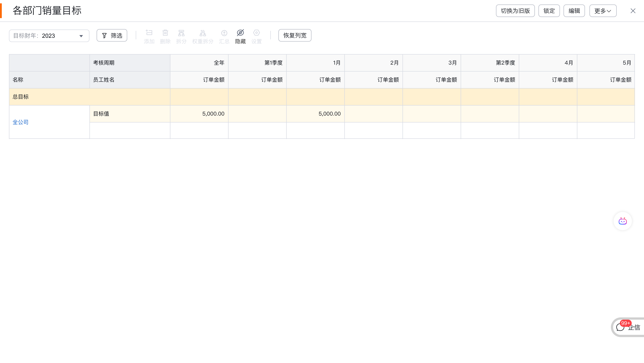Screen dimensions: 644x363
Task: Click the Settings (设置) toolbar icon
Action: click(x=256, y=33)
